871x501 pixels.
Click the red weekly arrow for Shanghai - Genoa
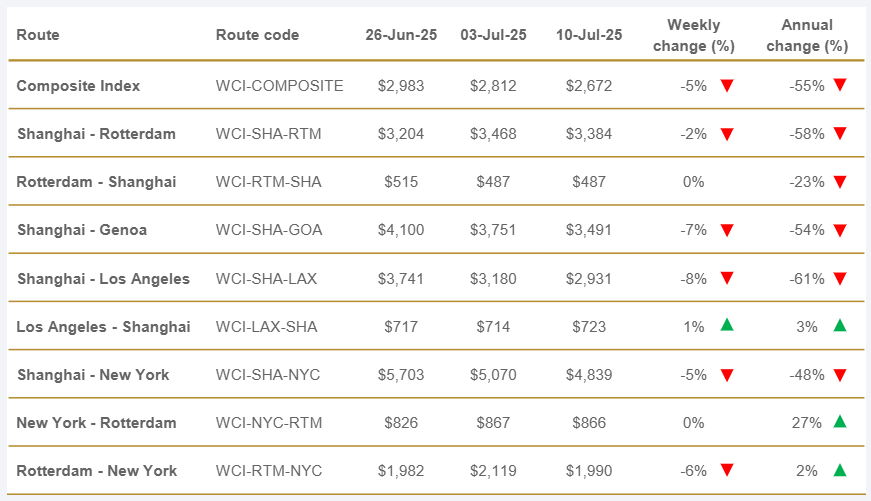727,230
